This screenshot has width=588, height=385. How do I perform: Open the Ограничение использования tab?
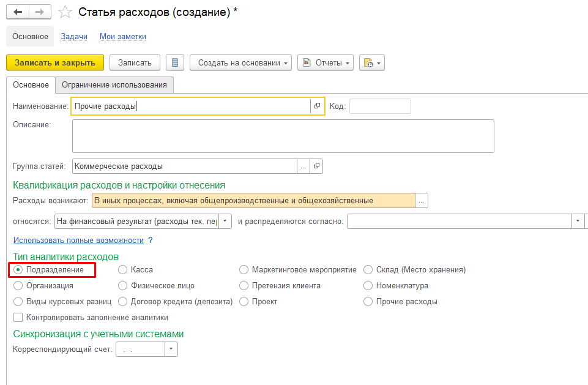114,85
